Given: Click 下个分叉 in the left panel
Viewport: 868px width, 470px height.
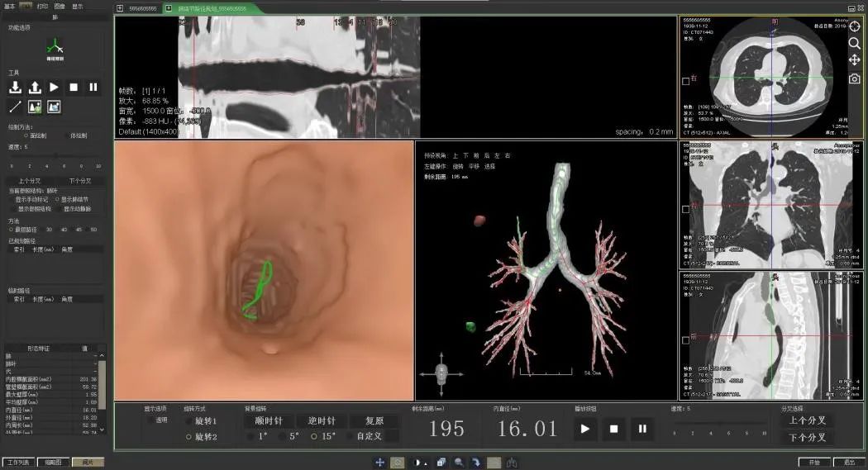Looking at the screenshot, I should [x=79, y=181].
